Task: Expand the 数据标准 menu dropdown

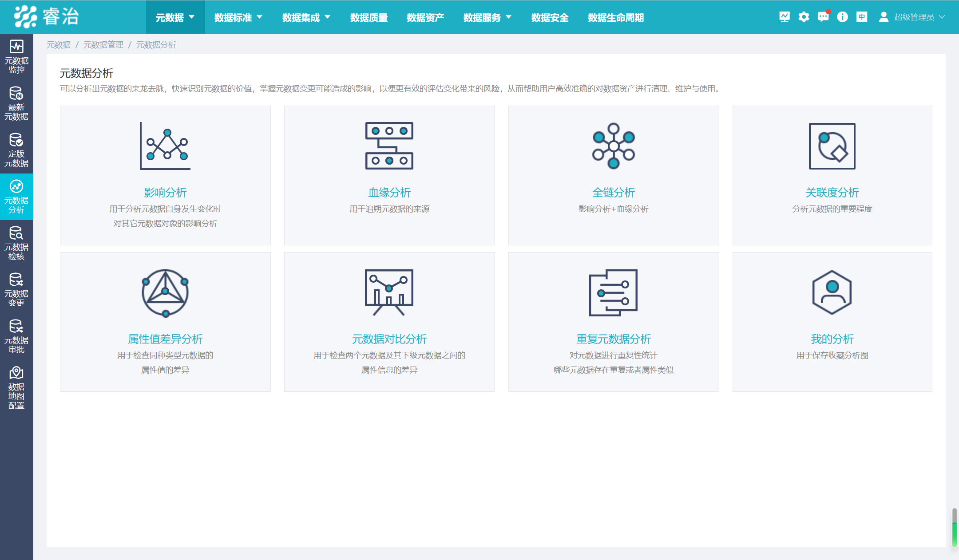Action: (238, 17)
